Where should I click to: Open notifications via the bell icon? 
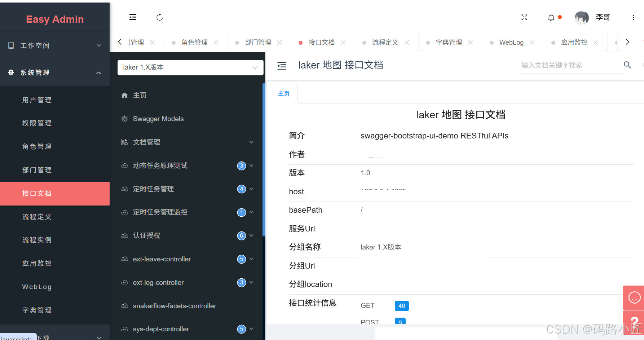[551, 17]
